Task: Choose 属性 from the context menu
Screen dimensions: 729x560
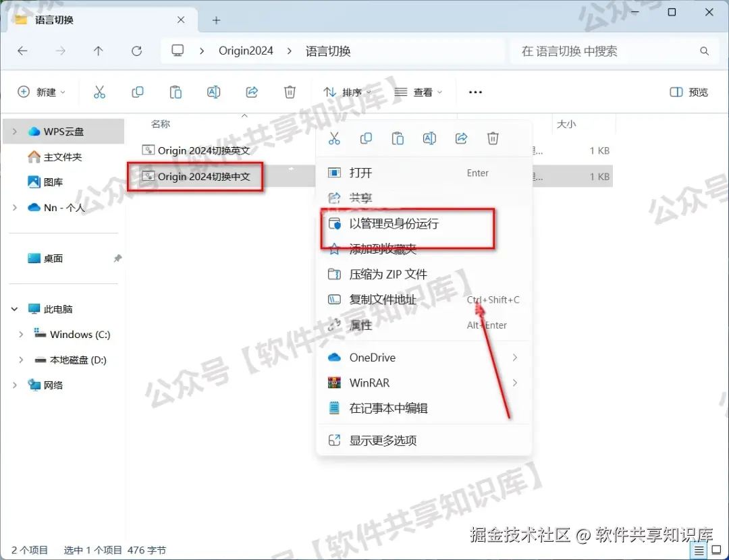Action: [424, 325]
